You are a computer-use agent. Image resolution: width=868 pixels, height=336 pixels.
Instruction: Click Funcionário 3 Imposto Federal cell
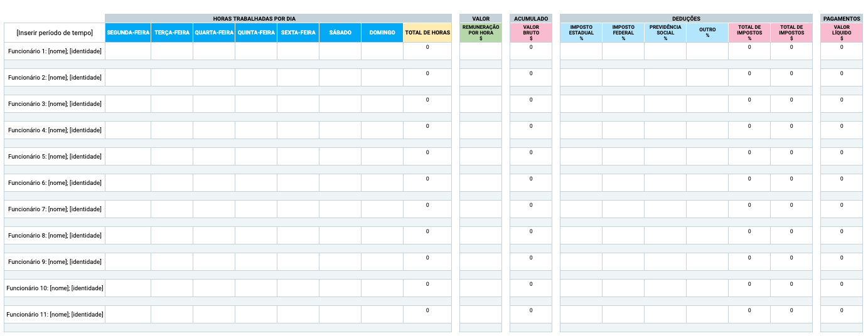[x=623, y=104]
